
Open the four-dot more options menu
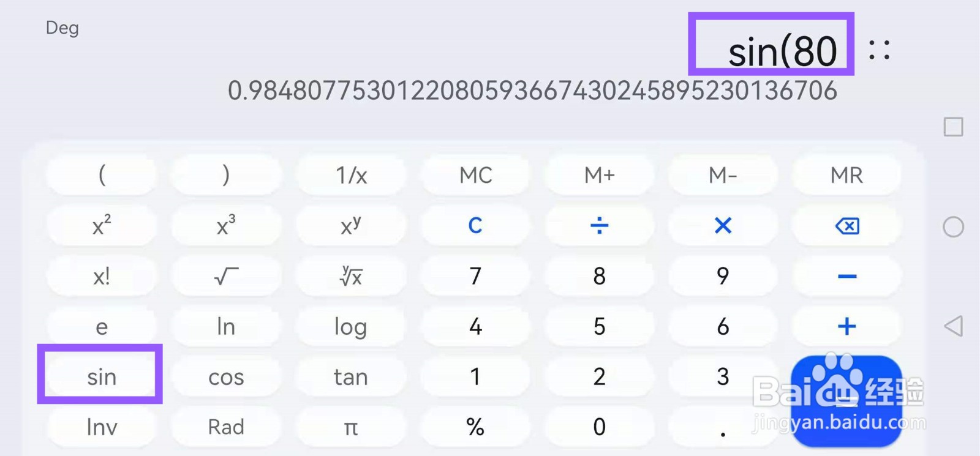(x=880, y=50)
